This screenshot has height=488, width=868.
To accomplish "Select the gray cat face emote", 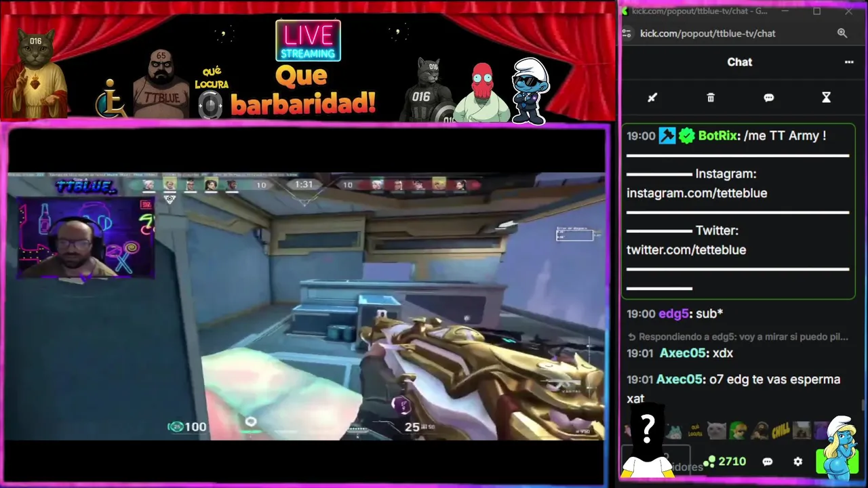I will coord(716,430).
